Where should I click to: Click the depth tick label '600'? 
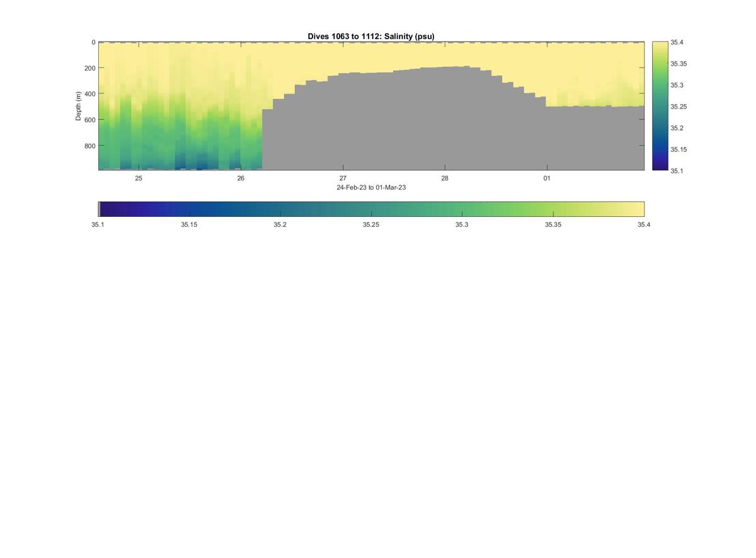click(x=90, y=120)
